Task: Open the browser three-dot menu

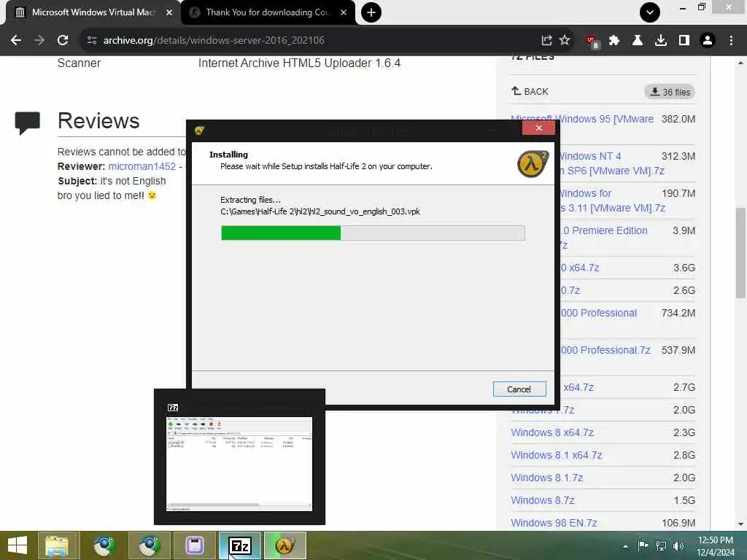Action: coord(731,41)
